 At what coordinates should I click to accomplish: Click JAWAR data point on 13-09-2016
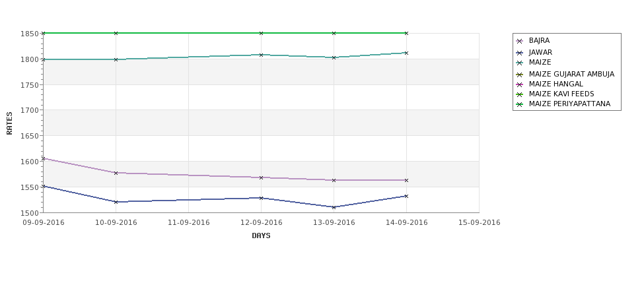click(x=334, y=207)
